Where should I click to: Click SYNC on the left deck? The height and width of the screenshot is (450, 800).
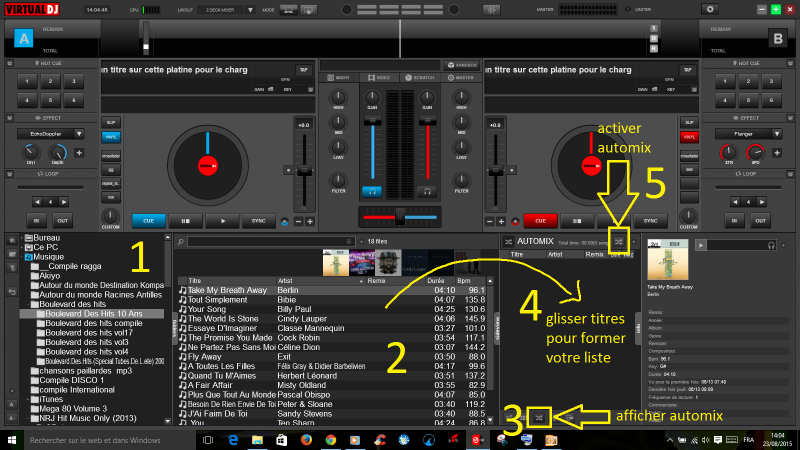point(259,221)
